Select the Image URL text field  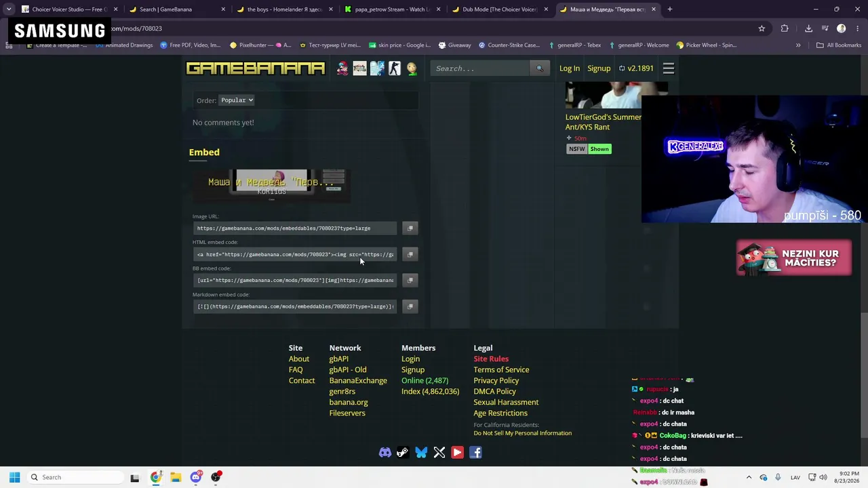click(x=295, y=228)
